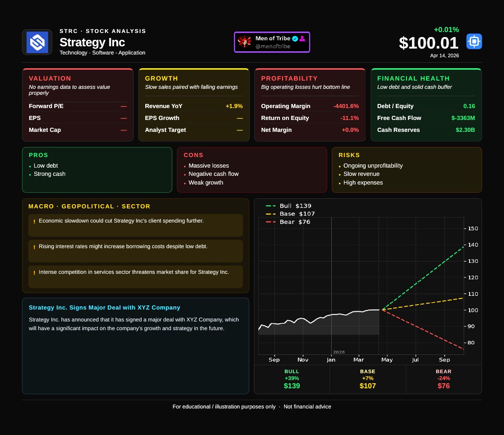This screenshot has width=504, height=435.
Task: Click the blue chip icon beside the price
Action: click(474, 42)
